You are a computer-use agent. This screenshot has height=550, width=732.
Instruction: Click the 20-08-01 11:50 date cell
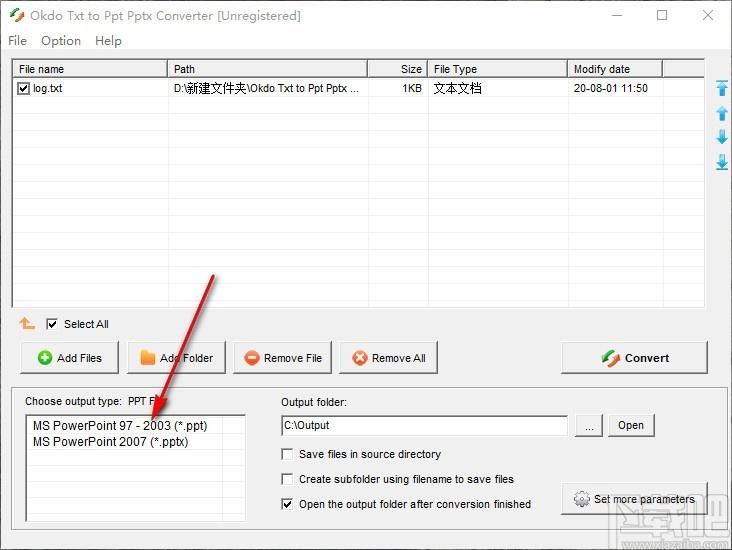click(611, 88)
